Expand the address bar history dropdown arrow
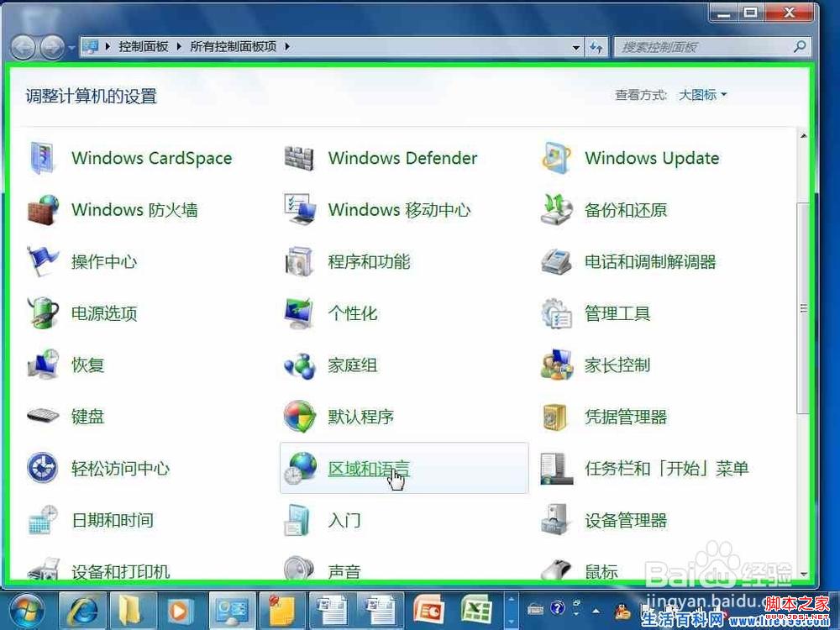 [x=575, y=47]
